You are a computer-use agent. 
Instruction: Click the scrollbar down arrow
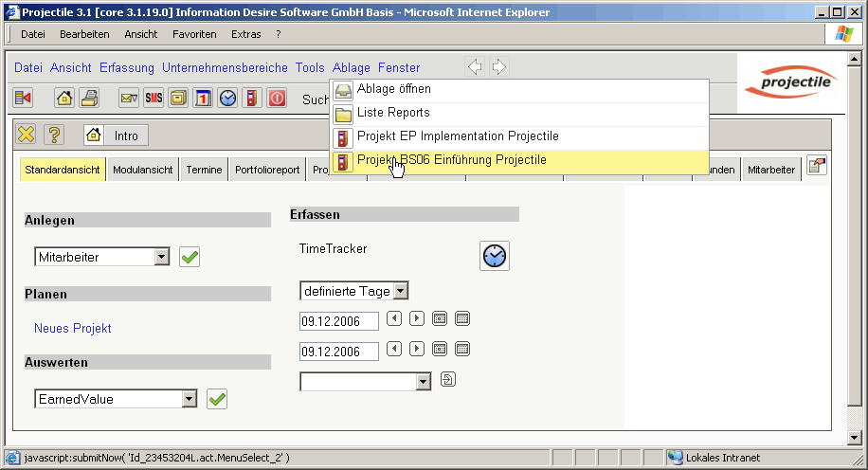click(854, 438)
